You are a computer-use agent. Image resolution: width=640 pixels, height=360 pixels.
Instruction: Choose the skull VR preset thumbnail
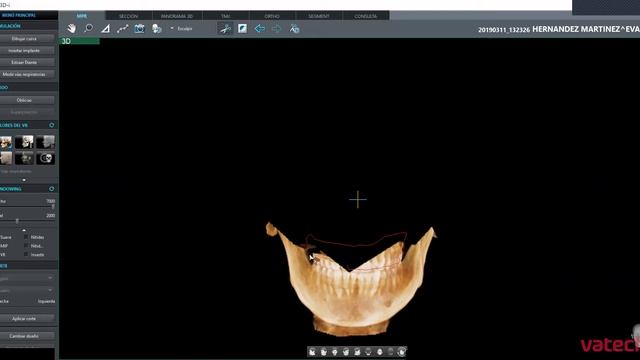45,158
